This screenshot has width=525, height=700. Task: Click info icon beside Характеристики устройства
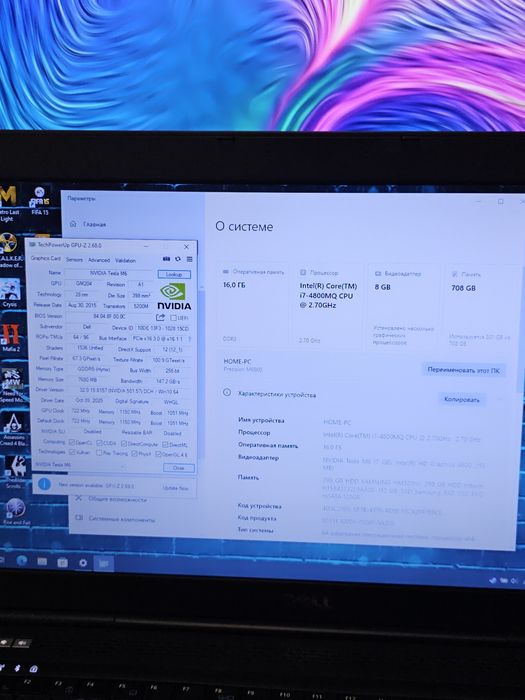click(227, 392)
